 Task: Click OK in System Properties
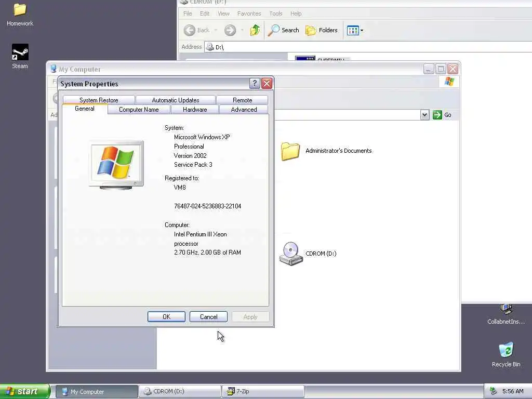(x=166, y=316)
